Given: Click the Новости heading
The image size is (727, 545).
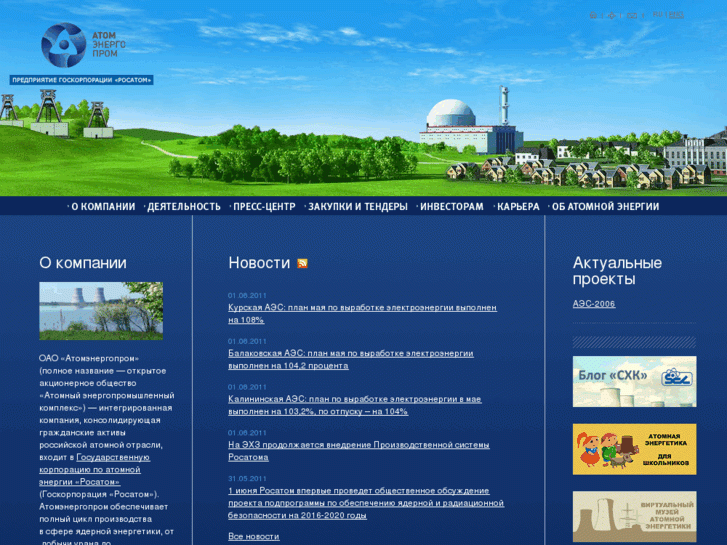Looking at the screenshot, I should (x=259, y=263).
